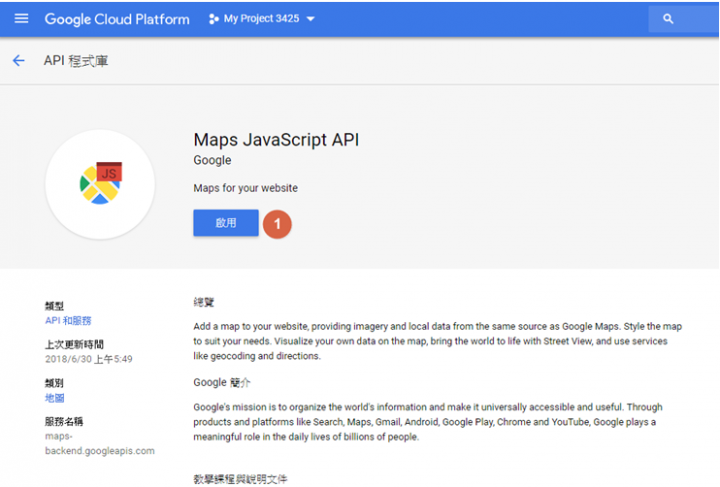Go back with the left arrow
720x487 pixels.
coord(18,61)
